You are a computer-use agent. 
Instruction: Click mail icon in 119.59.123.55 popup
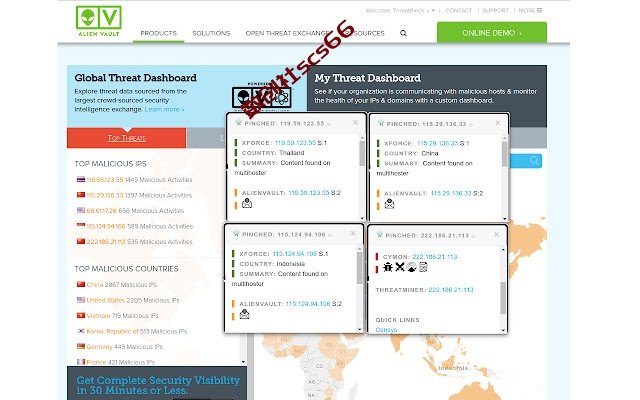point(247,203)
